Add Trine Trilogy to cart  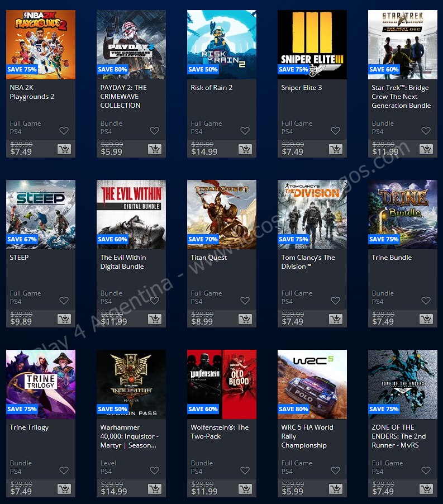tap(64, 489)
